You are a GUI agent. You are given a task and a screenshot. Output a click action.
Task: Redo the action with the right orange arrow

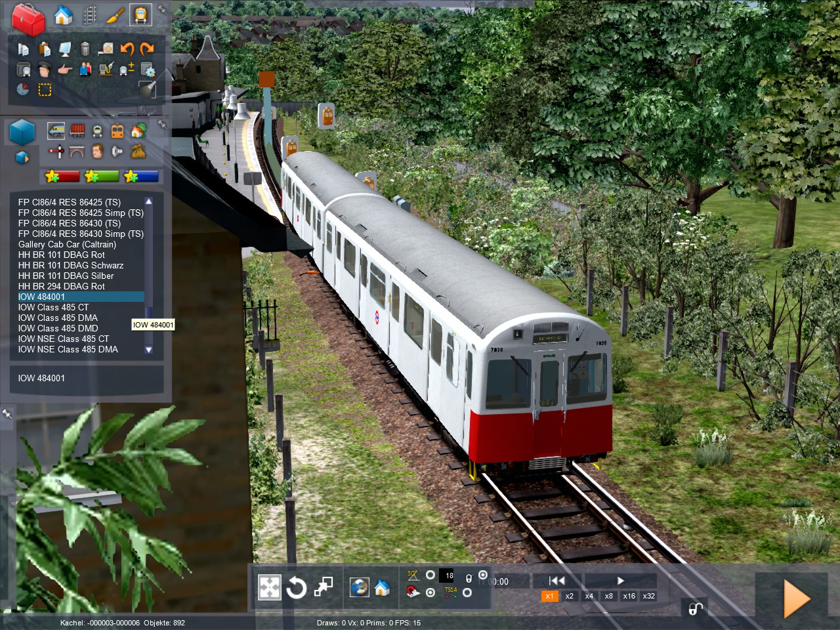(147, 48)
